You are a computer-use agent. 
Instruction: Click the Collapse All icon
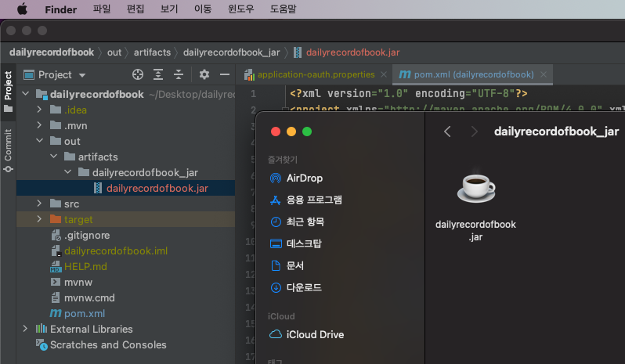coord(179,74)
